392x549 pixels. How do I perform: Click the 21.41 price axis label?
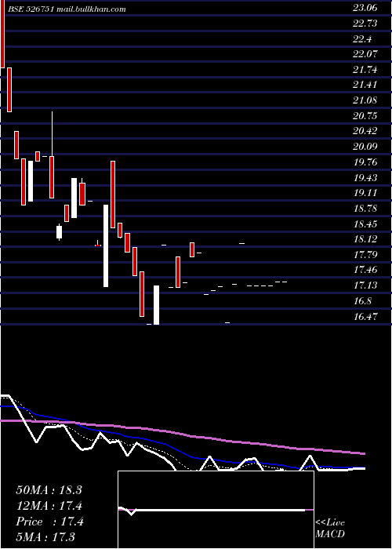coord(365,85)
